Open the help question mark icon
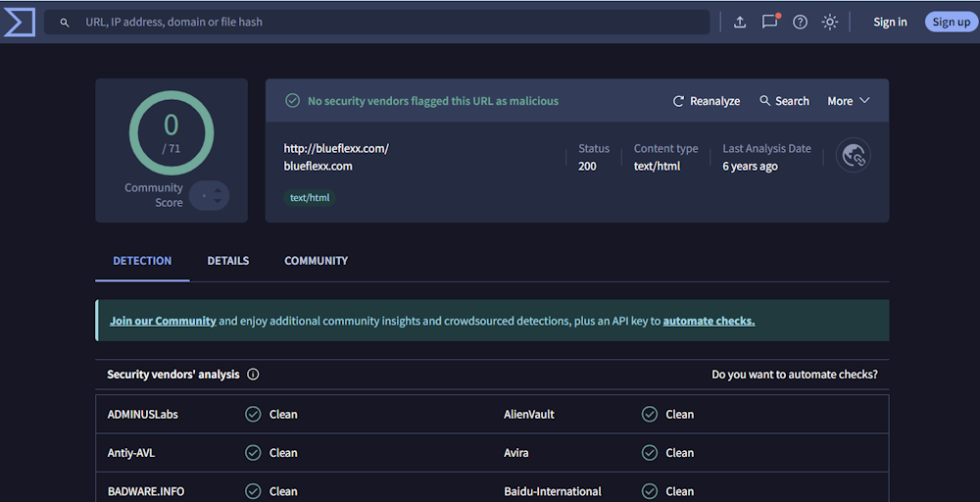 (x=800, y=22)
